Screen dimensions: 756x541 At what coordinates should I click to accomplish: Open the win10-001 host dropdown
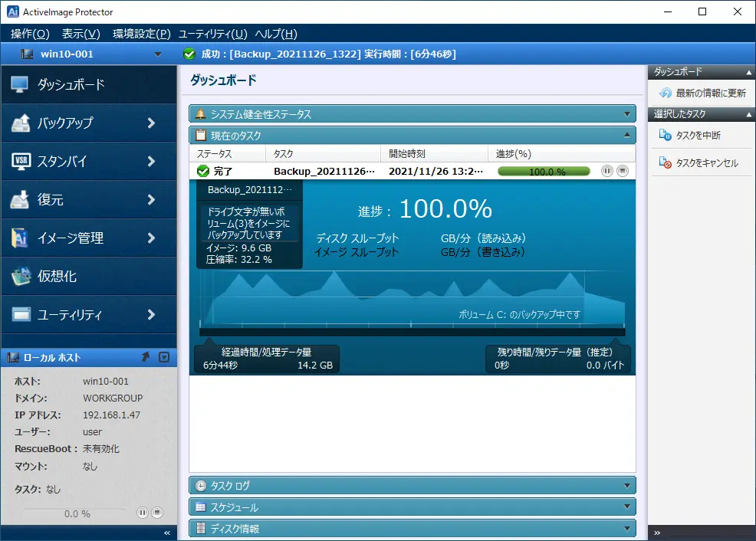click(158, 54)
